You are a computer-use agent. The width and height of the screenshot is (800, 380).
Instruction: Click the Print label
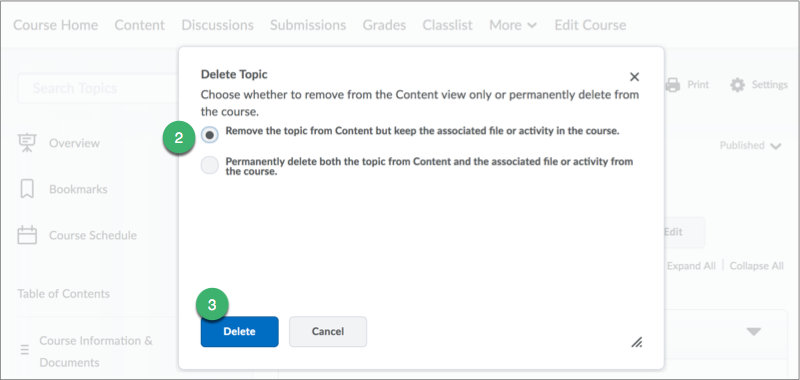click(x=698, y=85)
